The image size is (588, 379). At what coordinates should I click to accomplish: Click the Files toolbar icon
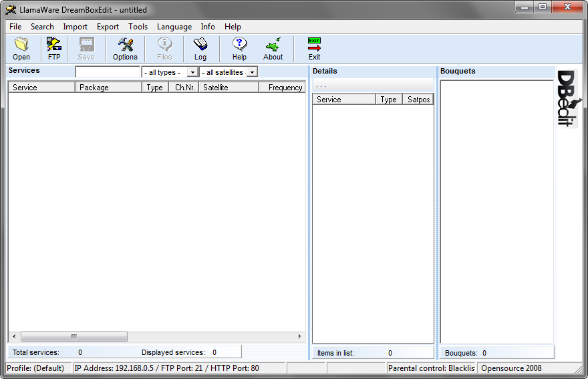click(x=164, y=49)
